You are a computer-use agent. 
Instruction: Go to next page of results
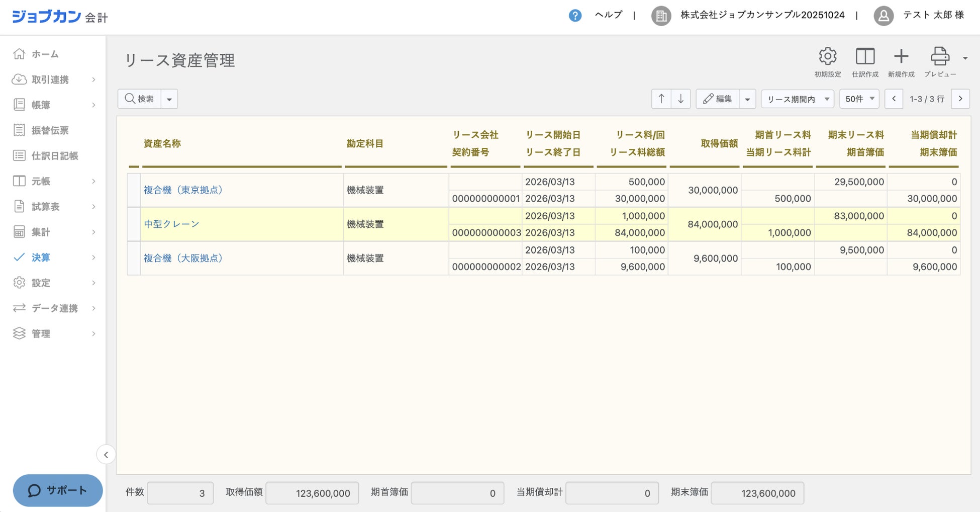click(960, 99)
